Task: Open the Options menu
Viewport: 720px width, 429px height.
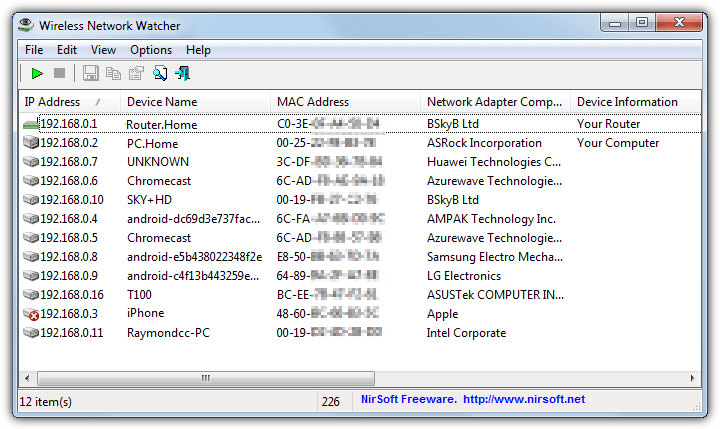Action: [151, 50]
